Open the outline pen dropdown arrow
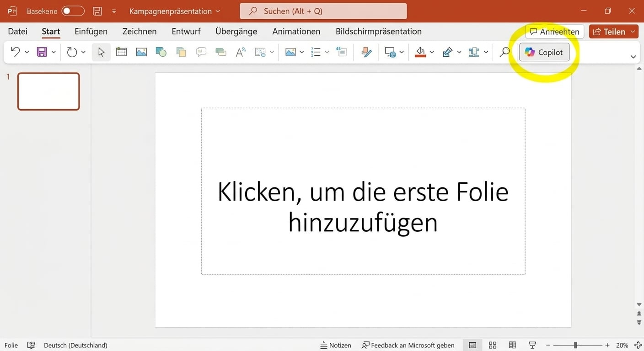Viewport: 644px width, 351px height. (x=459, y=53)
